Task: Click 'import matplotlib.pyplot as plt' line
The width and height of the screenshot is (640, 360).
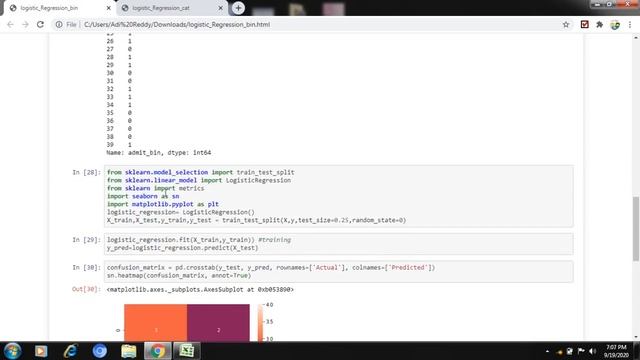Action: pos(162,204)
